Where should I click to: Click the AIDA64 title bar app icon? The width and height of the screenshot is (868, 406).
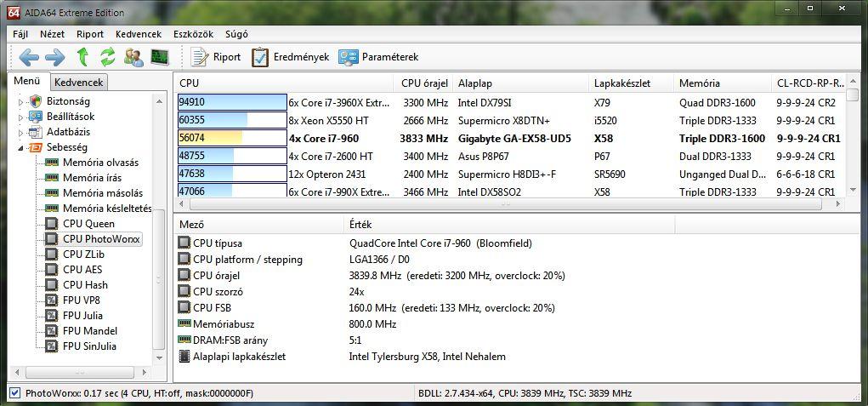click(14, 11)
